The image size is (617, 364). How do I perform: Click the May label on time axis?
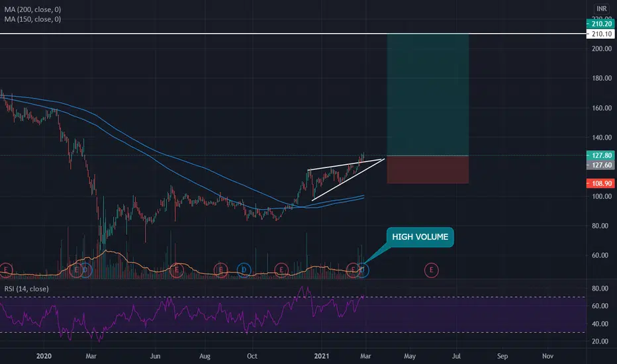(410, 356)
